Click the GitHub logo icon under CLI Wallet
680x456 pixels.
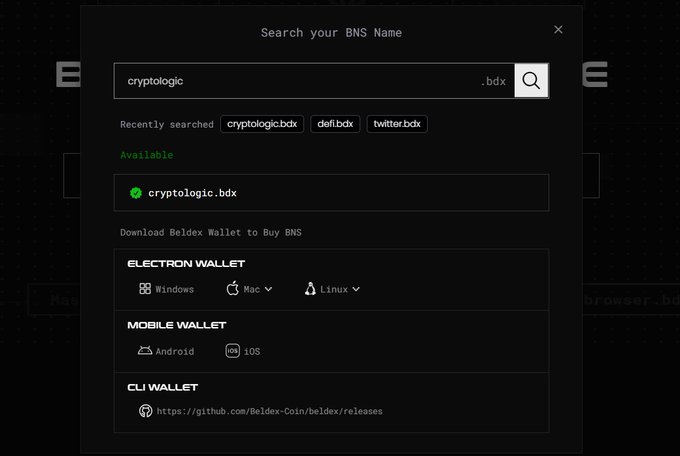(146, 411)
